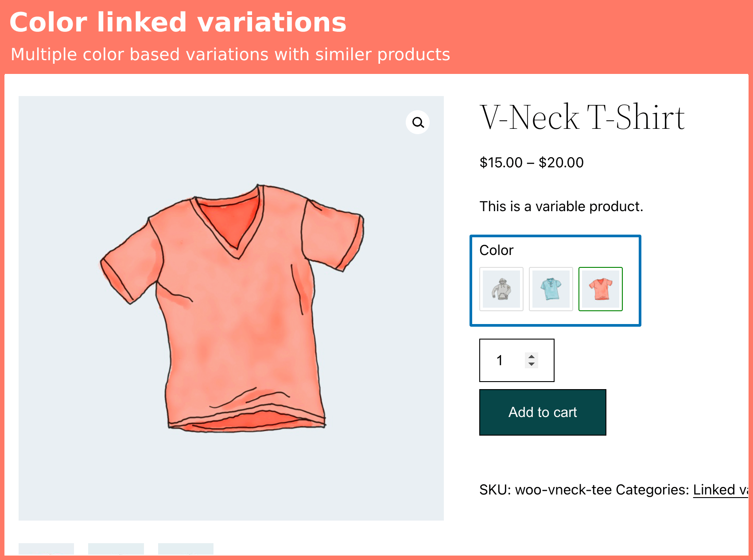Select the blue polo shirt swatch
Viewport: 753px width, 560px height.
551,289
